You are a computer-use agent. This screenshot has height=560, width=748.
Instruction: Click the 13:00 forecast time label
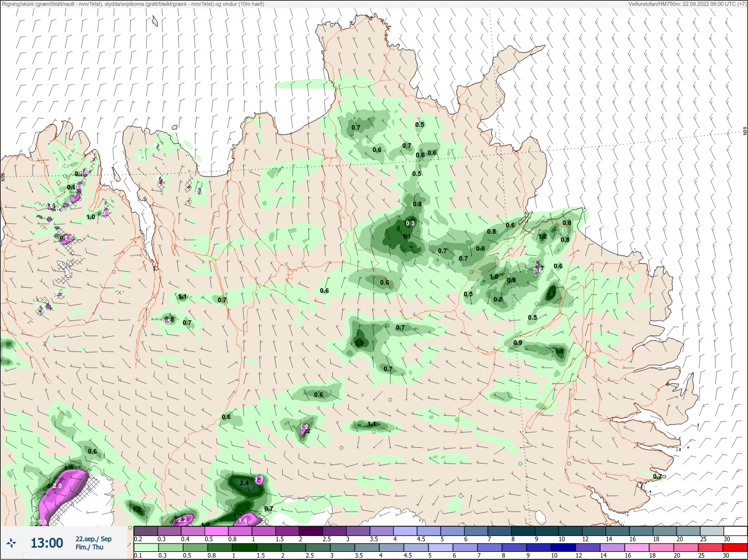pyautogui.click(x=47, y=543)
